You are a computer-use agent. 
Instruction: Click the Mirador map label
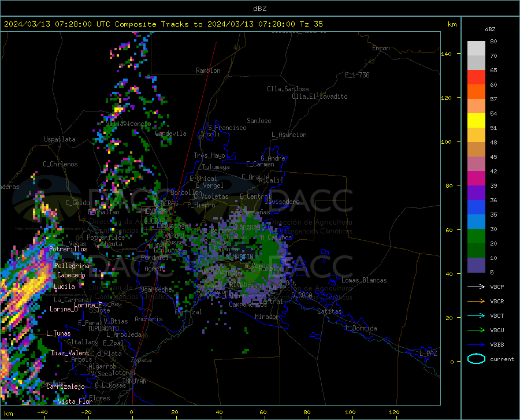point(267,317)
